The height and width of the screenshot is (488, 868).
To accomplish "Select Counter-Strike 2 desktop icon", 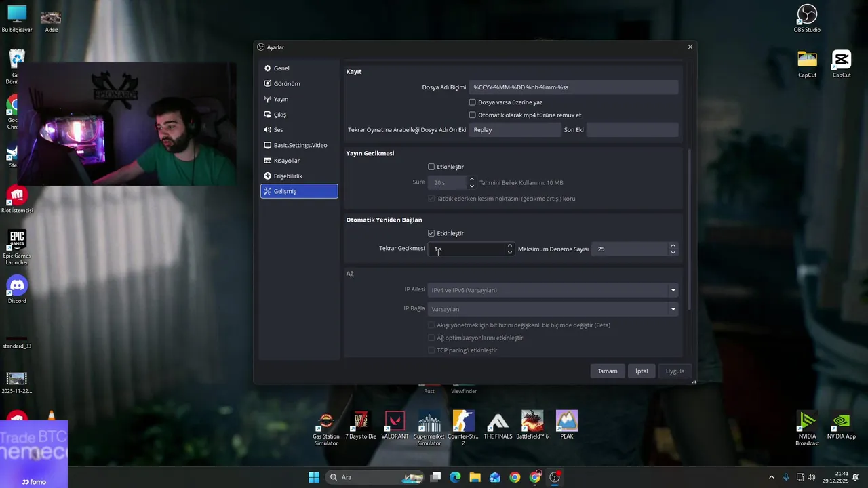I will pos(463,428).
